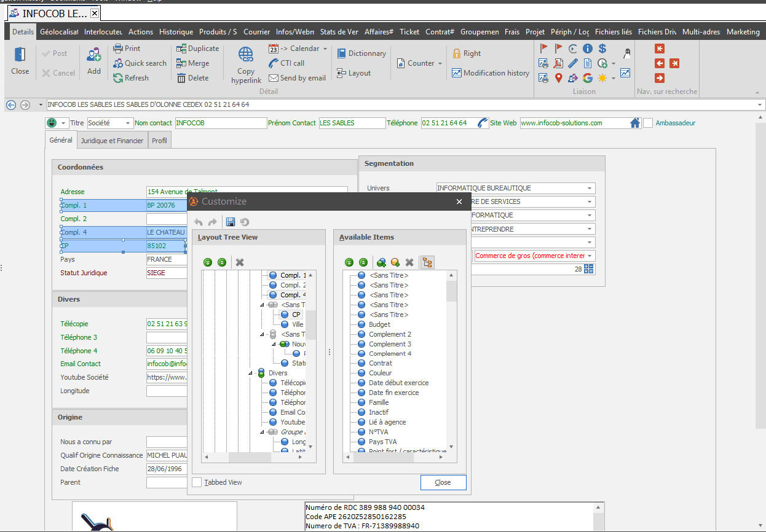Screen dimensions: 766x532
Task: Open the Calendar dropdown arrow
Action: coord(325,49)
